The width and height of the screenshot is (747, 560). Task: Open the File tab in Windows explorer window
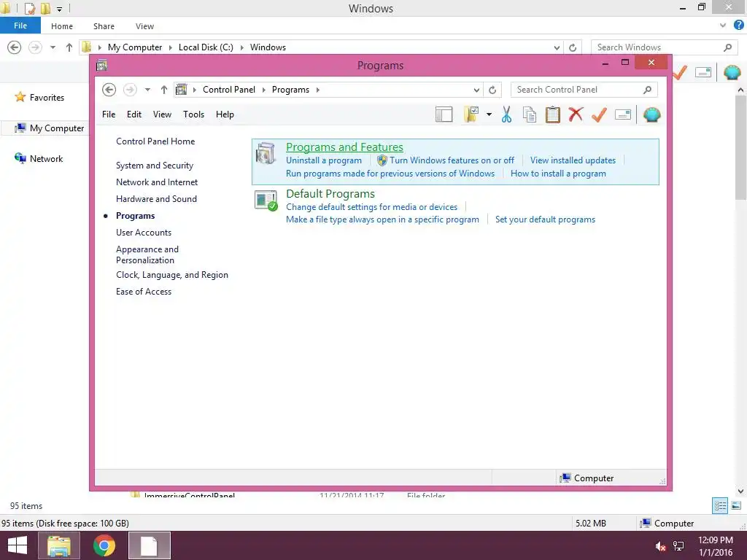coord(20,26)
